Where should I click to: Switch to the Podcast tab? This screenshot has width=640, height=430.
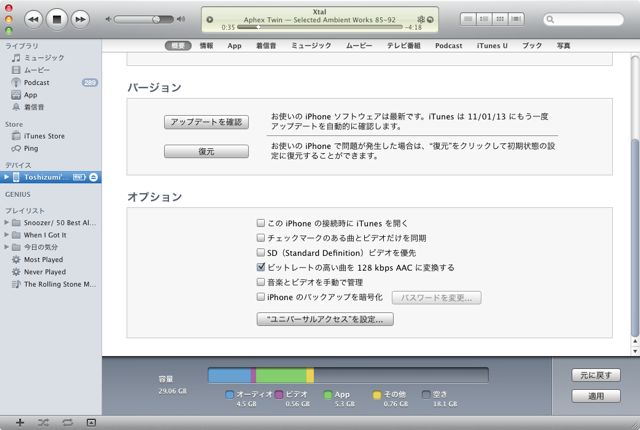[x=449, y=46]
